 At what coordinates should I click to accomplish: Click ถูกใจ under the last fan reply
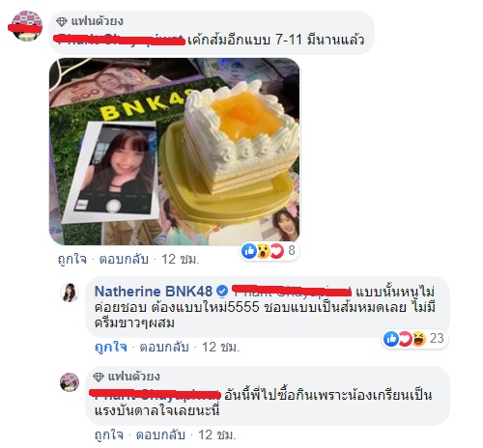pos(109,434)
